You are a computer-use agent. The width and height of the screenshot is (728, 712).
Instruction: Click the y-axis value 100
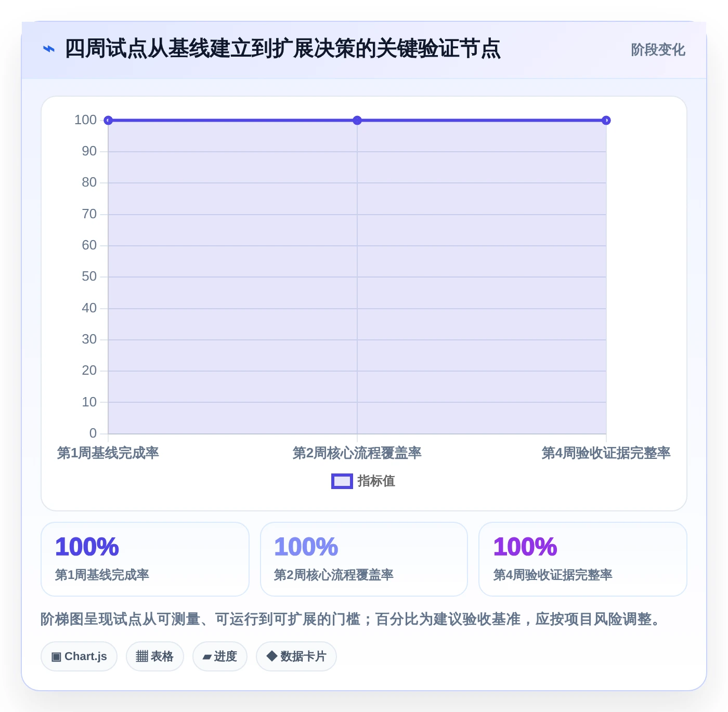tap(86, 120)
